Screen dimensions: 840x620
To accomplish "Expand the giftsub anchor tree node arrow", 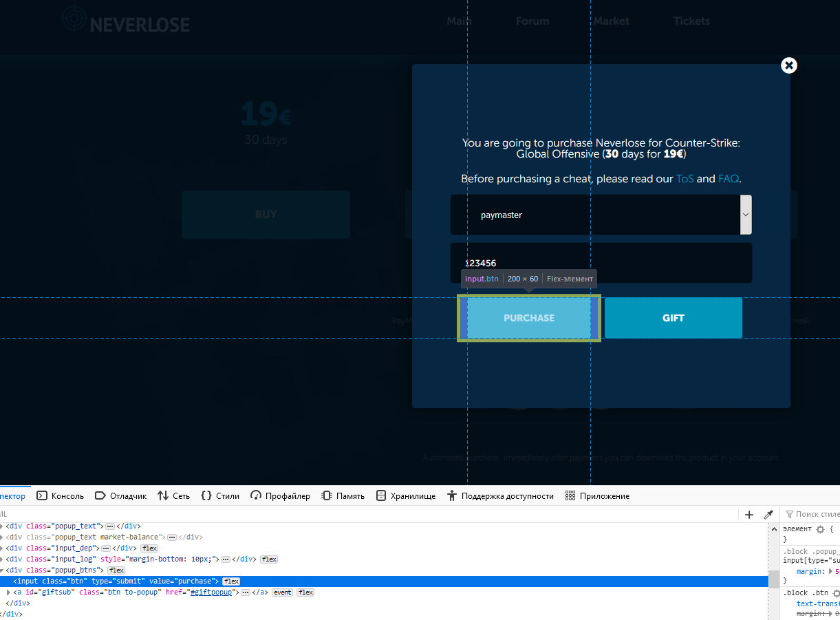I will click(8, 592).
